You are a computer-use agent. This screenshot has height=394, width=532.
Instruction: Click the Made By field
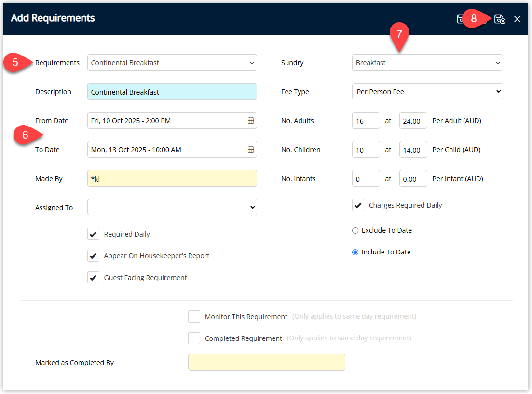click(x=172, y=179)
